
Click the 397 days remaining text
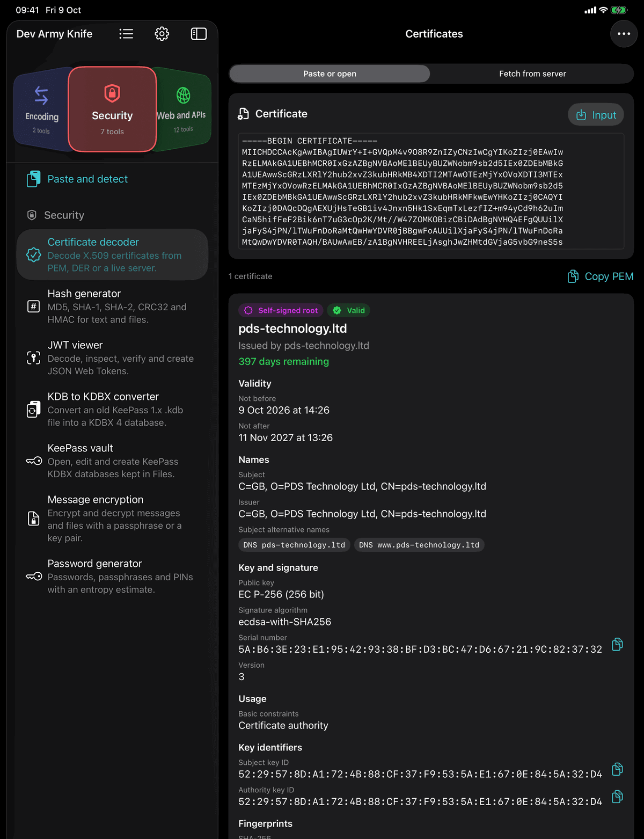click(x=283, y=361)
